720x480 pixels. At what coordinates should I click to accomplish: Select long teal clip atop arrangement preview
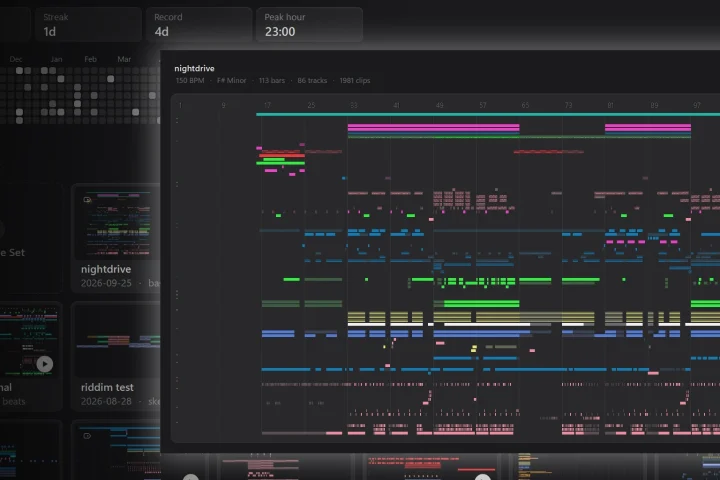(488, 114)
